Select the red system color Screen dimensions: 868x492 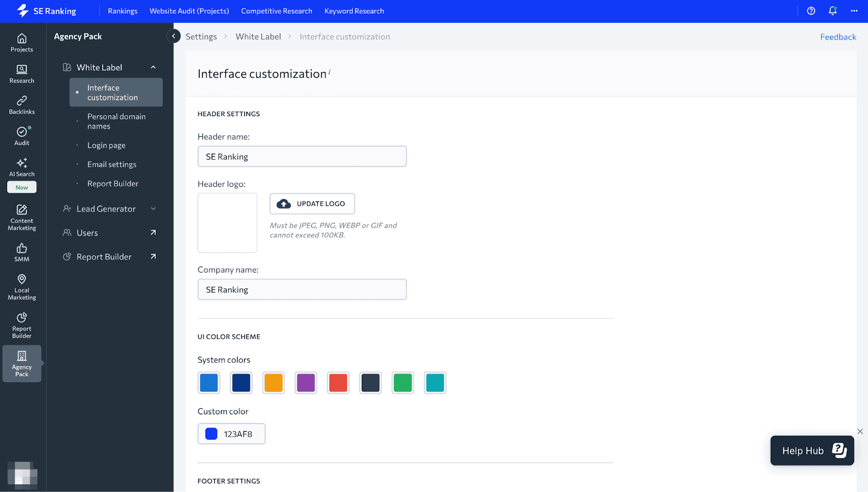point(338,383)
